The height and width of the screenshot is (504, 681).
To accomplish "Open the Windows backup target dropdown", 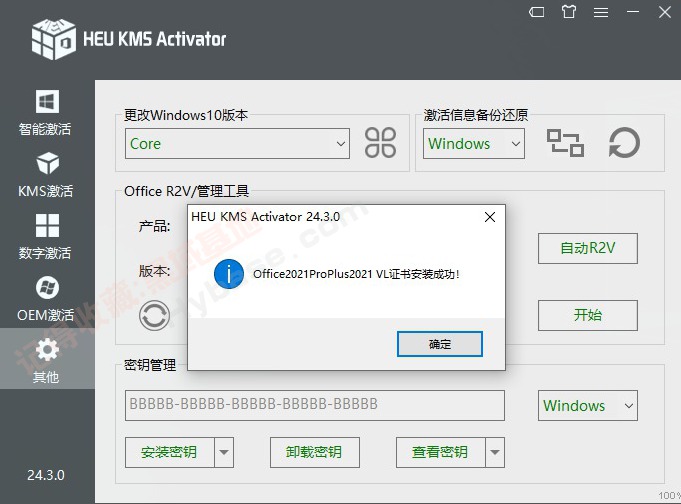I will tap(474, 143).
